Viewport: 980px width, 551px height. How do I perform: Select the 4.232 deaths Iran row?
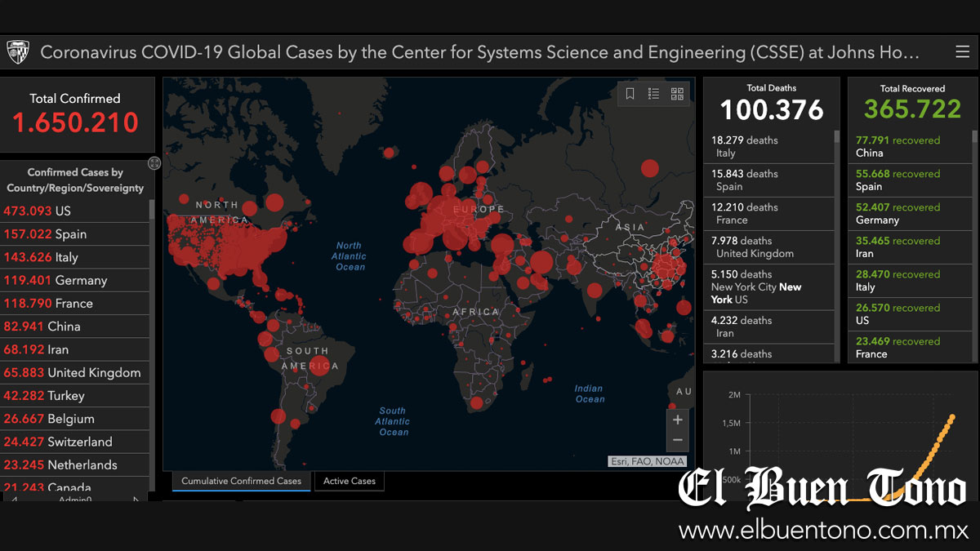[768, 327]
